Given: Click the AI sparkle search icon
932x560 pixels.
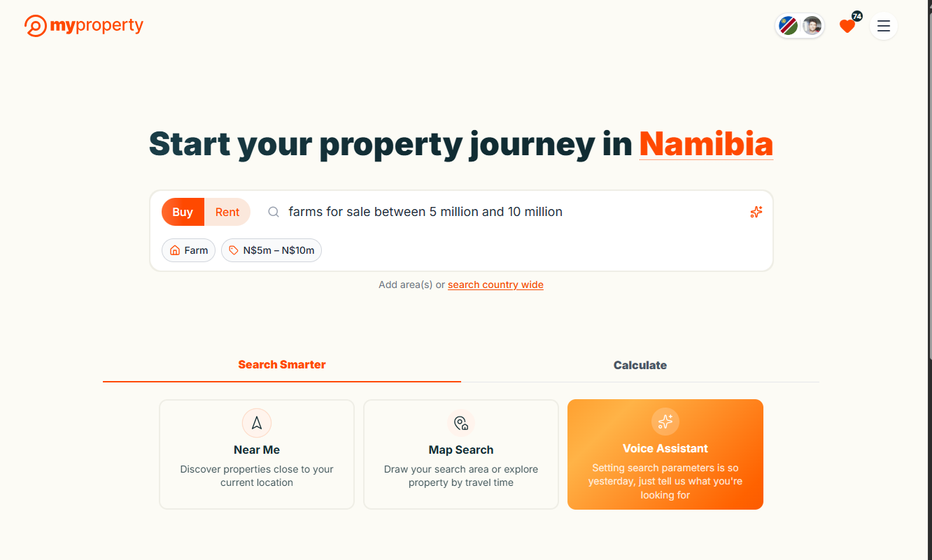Looking at the screenshot, I should click(756, 212).
